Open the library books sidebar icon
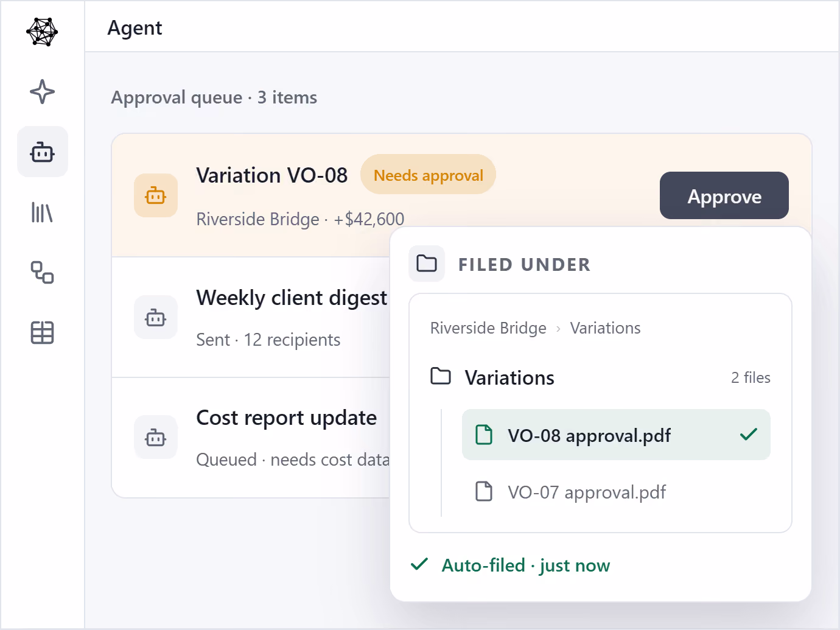840x630 pixels. (42, 212)
